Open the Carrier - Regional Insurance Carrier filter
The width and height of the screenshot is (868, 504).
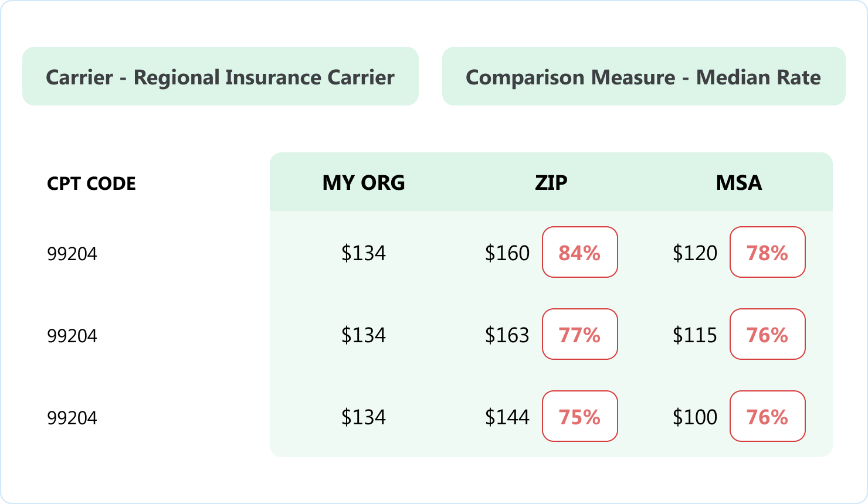tap(220, 77)
